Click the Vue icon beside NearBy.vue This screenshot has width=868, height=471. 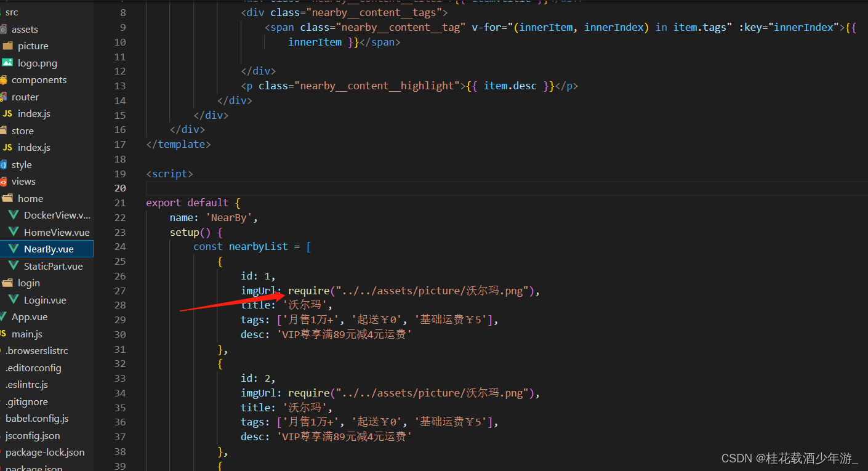[14, 249]
